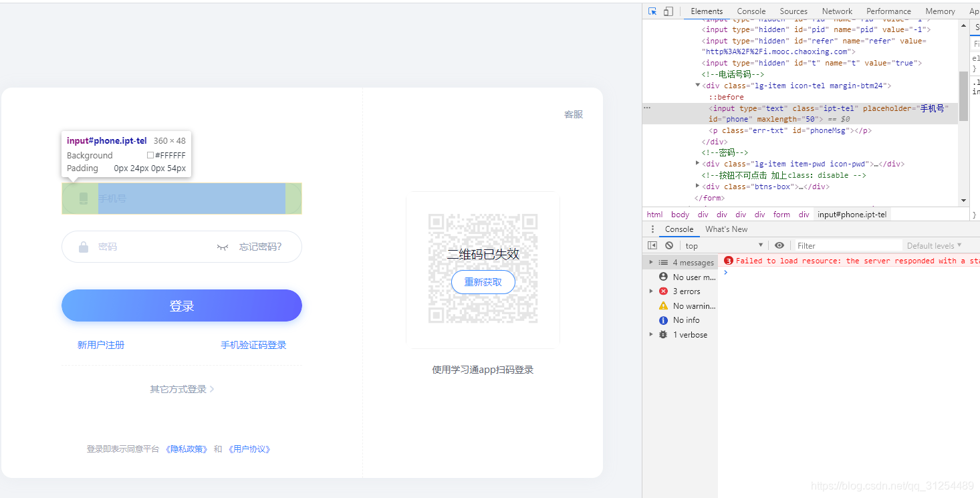
Task: Open the console drawer three-dot menu
Action: coord(653,229)
